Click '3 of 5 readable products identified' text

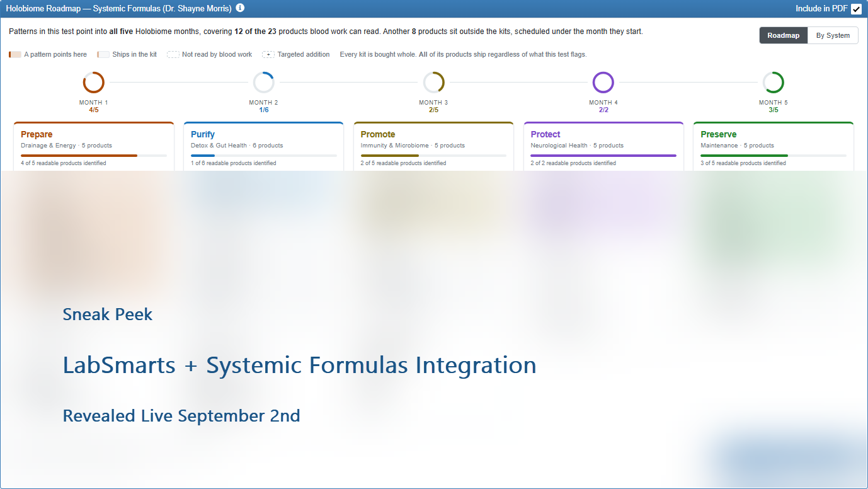tap(743, 163)
